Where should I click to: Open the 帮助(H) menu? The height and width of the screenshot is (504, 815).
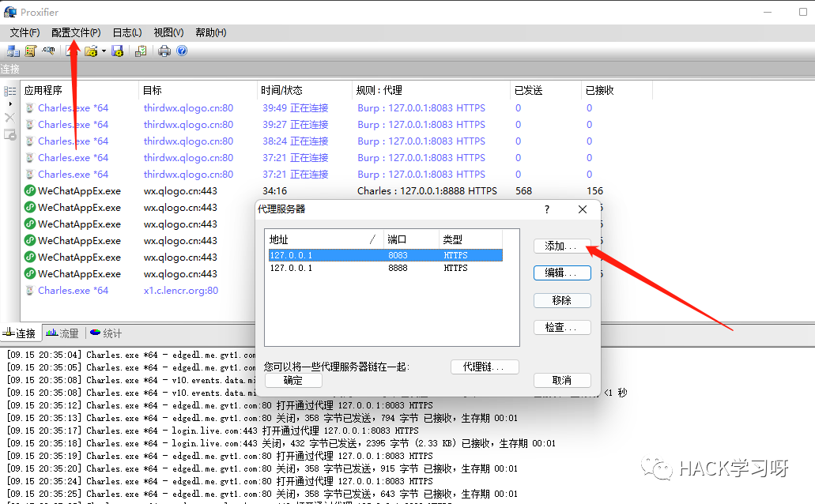coord(210,32)
